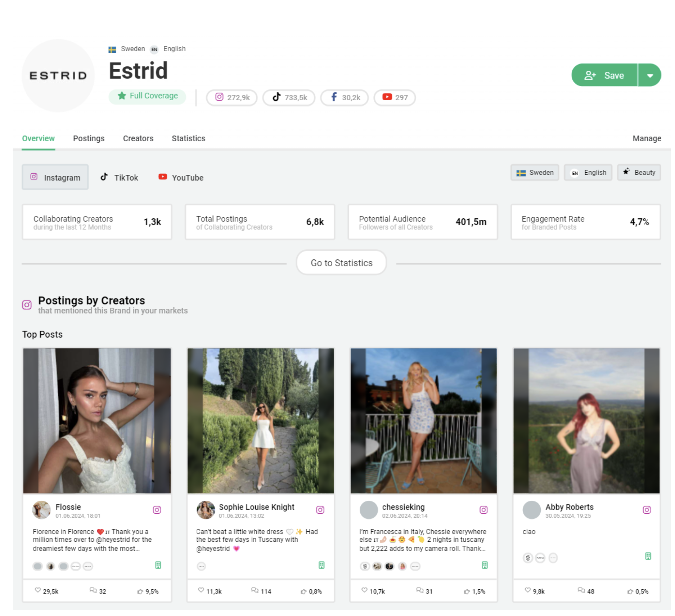
Task: Open Flossie's top post thumbnail
Action: pyautogui.click(x=97, y=421)
